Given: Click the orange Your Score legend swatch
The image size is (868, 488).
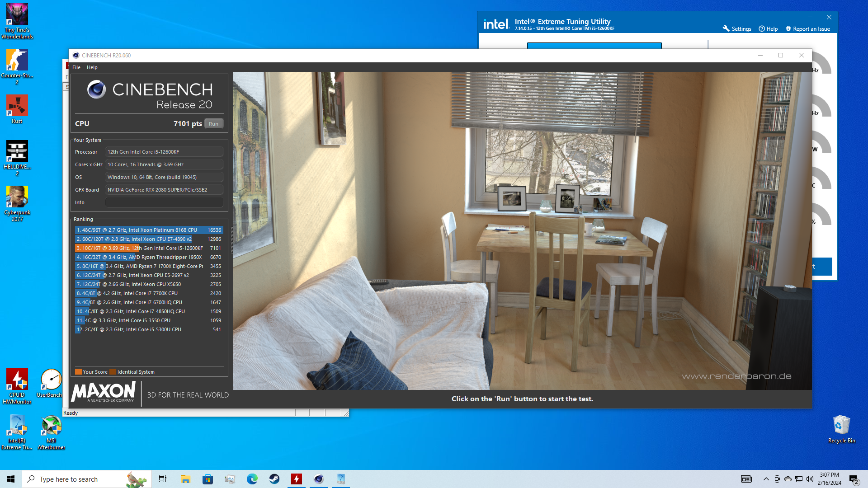Looking at the screenshot, I should tap(78, 372).
